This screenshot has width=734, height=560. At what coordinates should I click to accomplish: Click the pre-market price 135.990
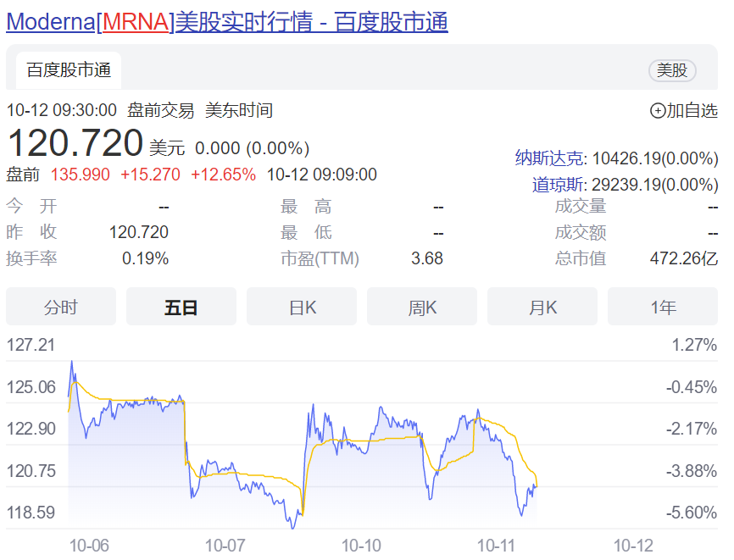click(81, 175)
